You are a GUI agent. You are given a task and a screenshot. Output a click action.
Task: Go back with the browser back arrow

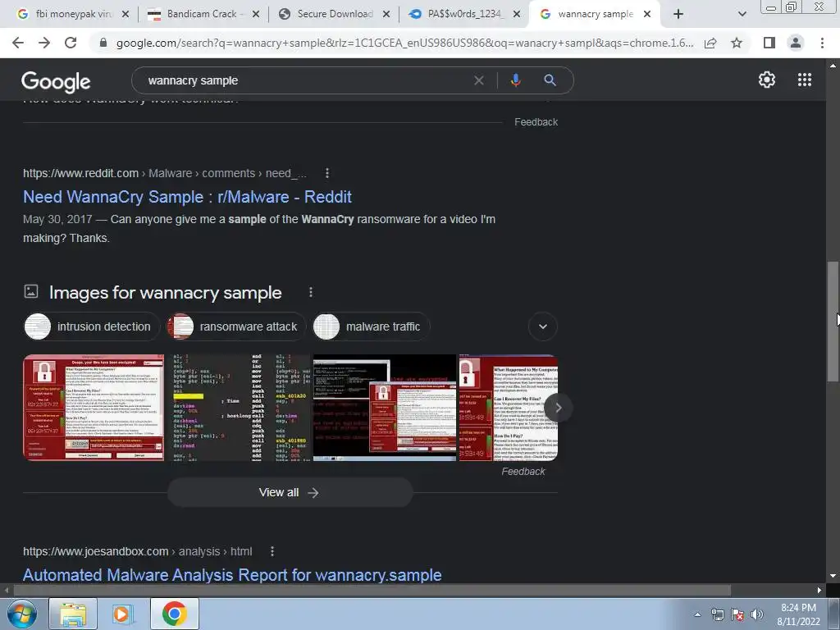tap(18, 43)
